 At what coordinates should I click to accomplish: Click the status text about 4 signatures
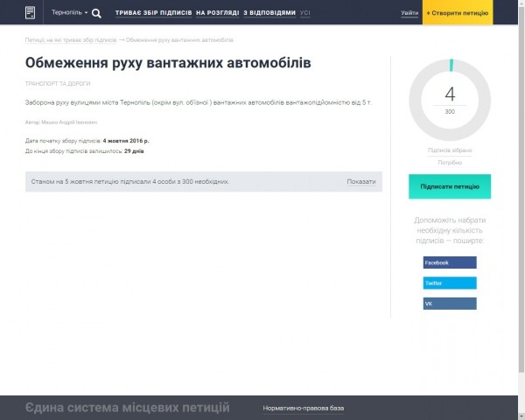tap(130, 181)
